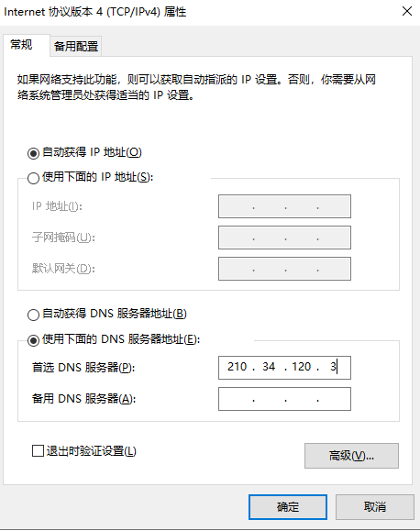Cancel with the 取消 button

pos(375,507)
